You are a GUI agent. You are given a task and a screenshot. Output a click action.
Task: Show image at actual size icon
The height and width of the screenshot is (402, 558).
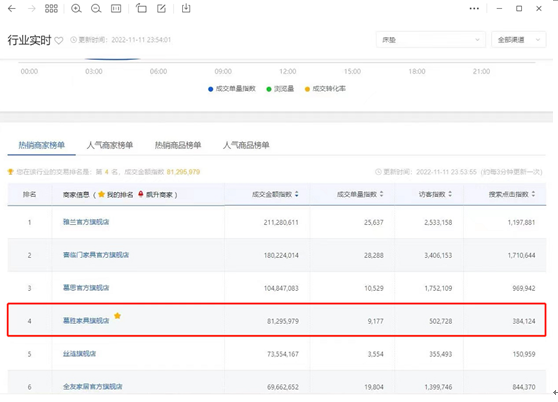[116, 9]
